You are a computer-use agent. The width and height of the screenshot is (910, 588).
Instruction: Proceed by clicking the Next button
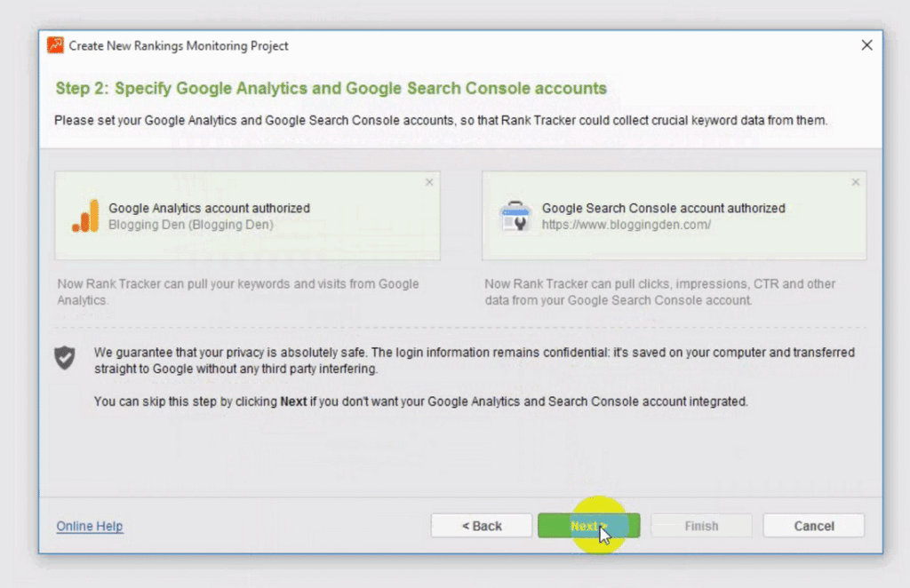pos(588,525)
